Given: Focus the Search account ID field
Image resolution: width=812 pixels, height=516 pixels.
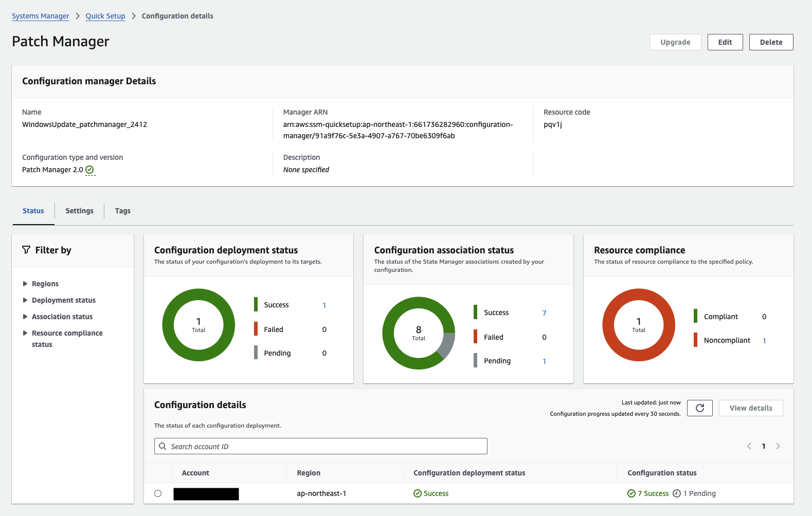Looking at the screenshot, I should 320,446.
